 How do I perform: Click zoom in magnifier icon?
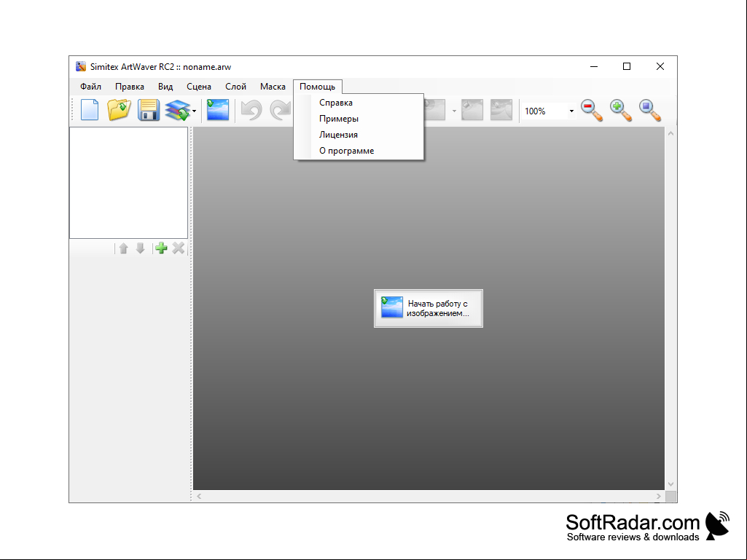coord(621,111)
